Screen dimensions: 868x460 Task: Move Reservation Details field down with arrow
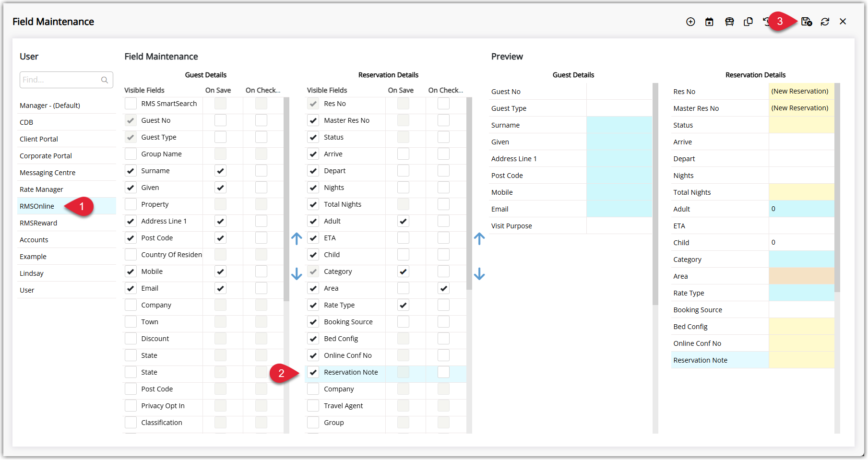pos(479,274)
